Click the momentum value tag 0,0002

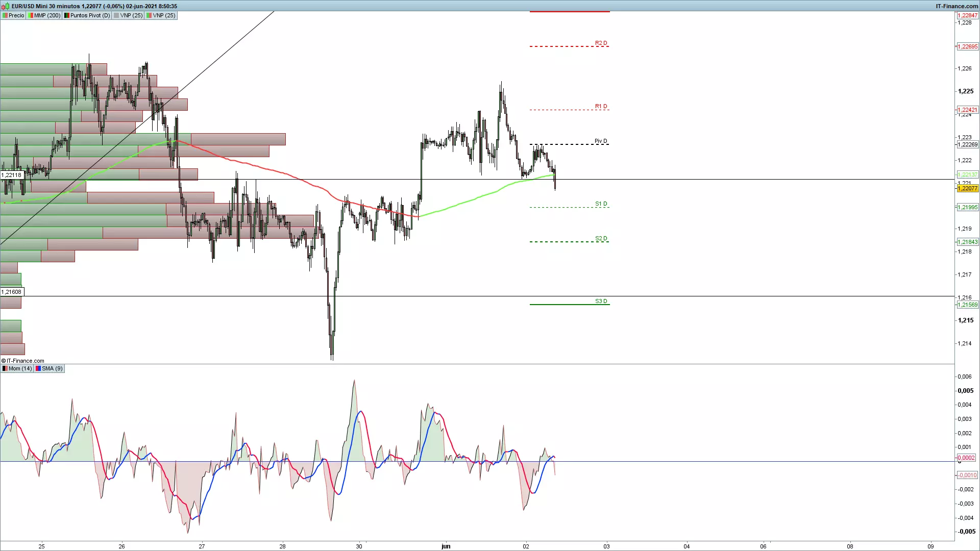[966, 458]
